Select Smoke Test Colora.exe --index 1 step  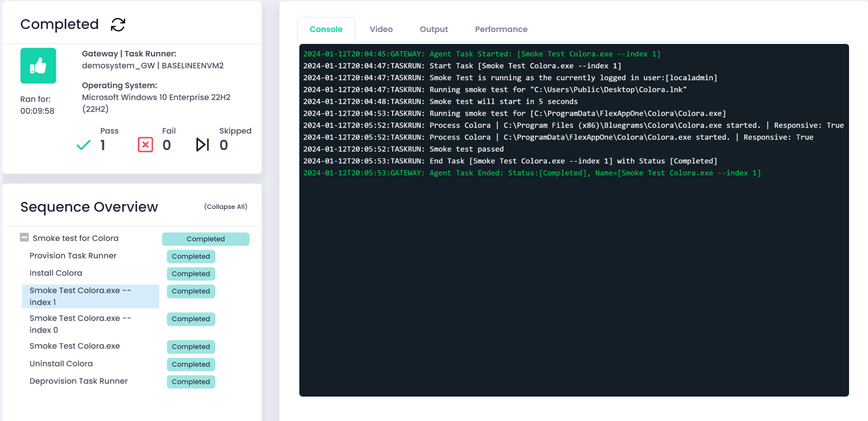pyautogui.click(x=80, y=296)
